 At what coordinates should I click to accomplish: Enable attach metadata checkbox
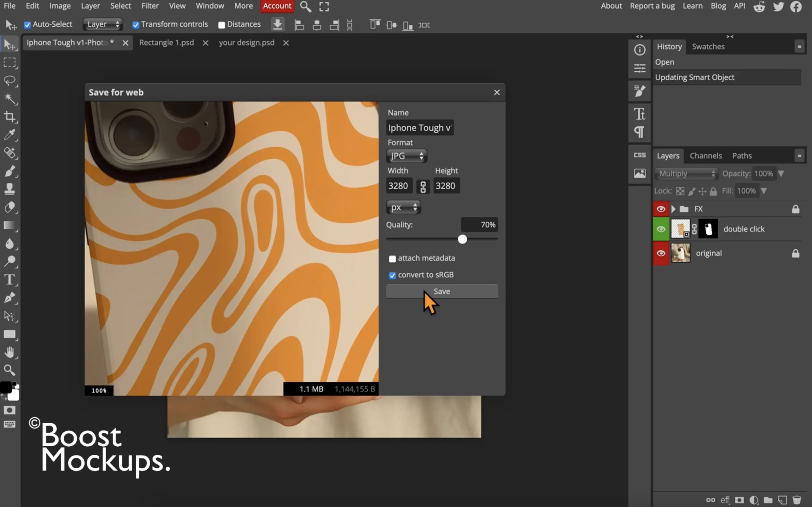tap(392, 259)
